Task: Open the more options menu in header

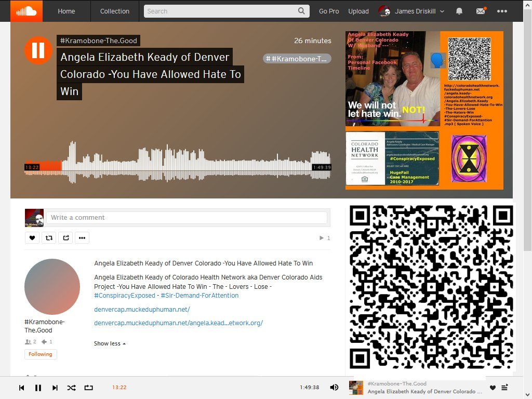Action: click(x=502, y=11)
